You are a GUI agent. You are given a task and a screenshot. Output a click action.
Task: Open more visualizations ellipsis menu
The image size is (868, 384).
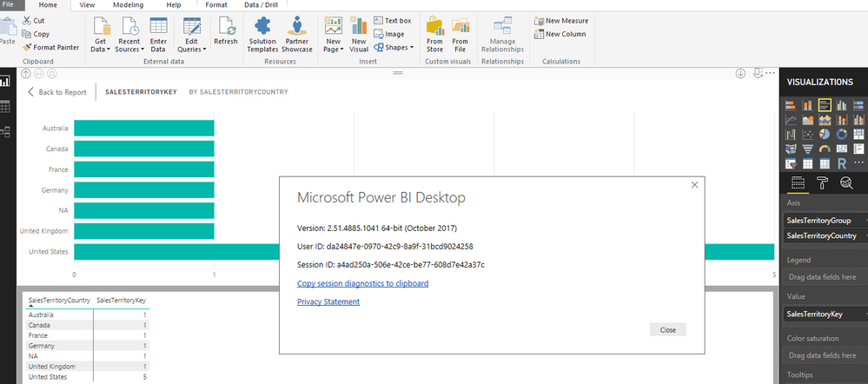pos(859,162)
